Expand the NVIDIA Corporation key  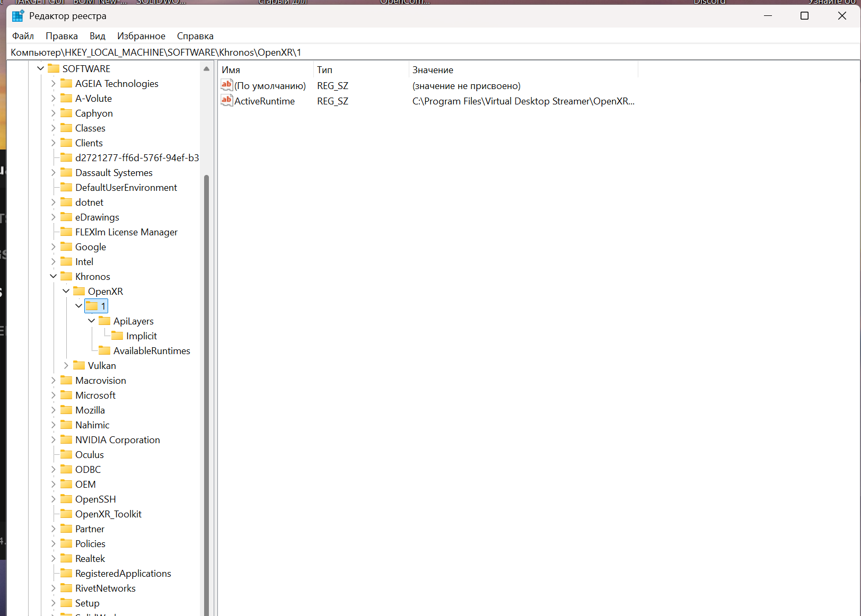54,439
